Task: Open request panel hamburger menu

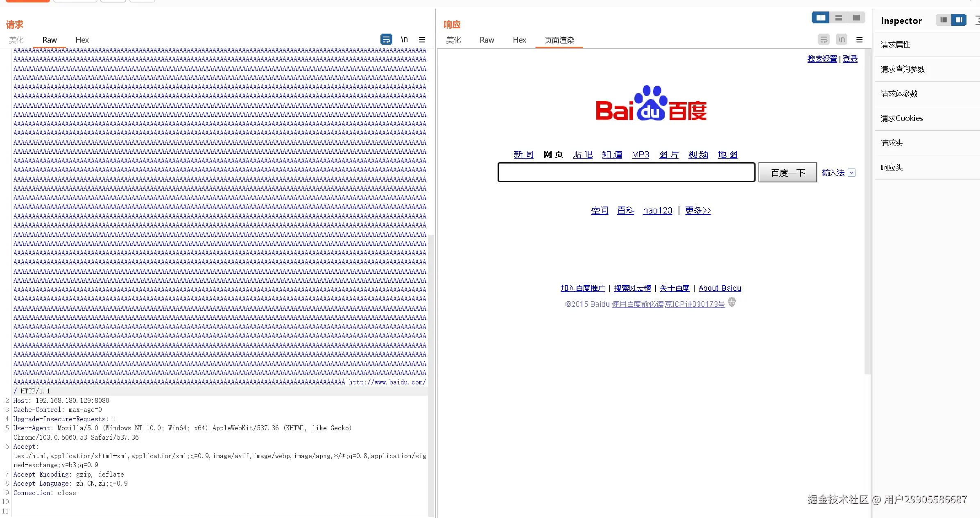Action: (422, 39)
